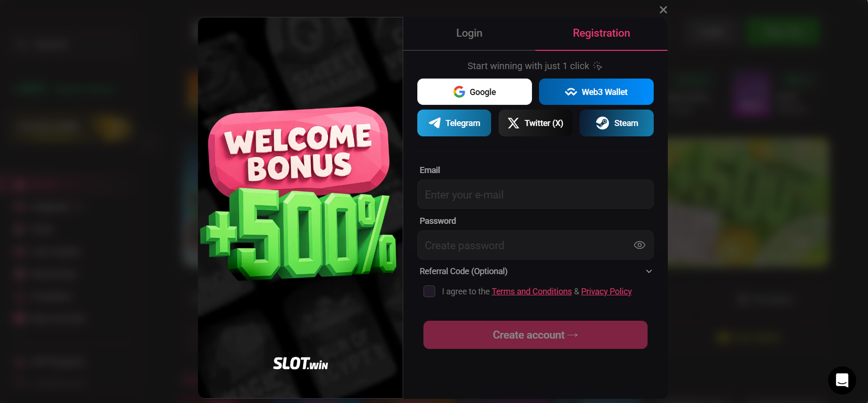Show password using the eye icon
The height and width of the screenshot is (403, 868).
click(x=639, y=245)
